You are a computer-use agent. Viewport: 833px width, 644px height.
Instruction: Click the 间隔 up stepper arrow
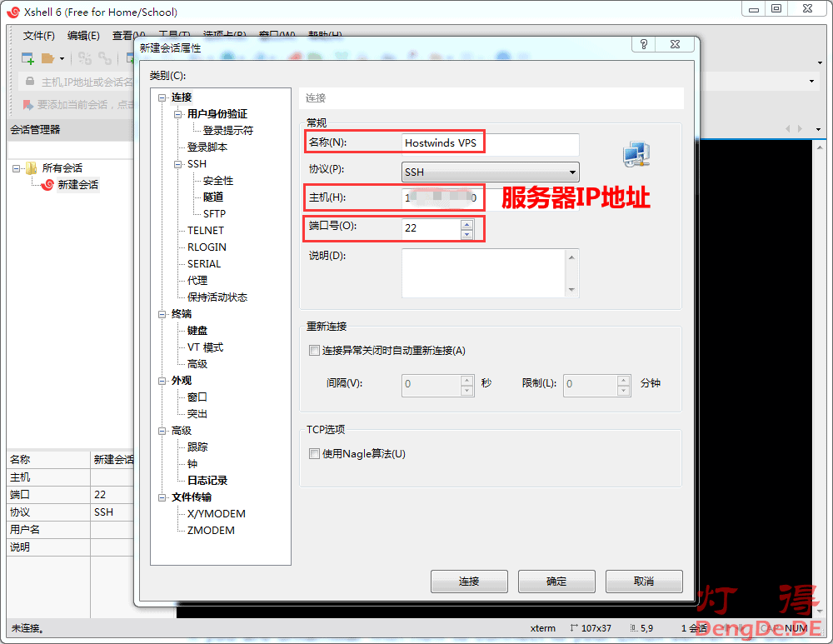point(466,380)
